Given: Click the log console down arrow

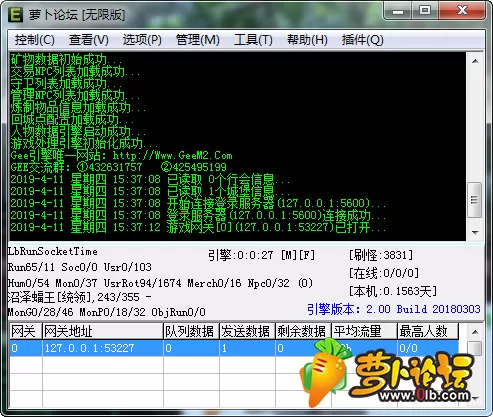Looking at the screenshot, I should 475,232.
